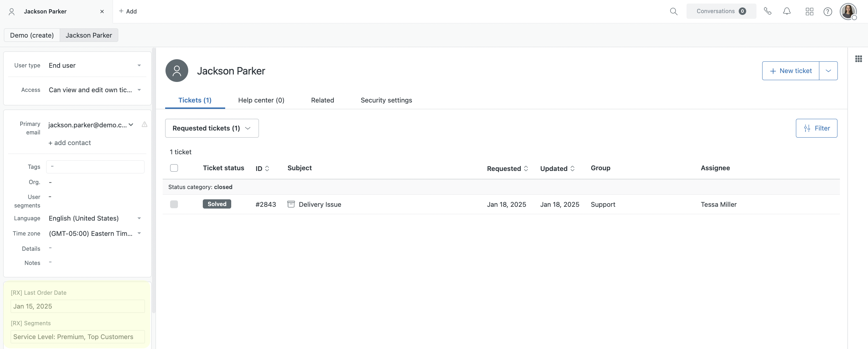Click the warning icon beside the primary email
Image resolution: width=868 pixels, height=349 pixels.
point(144,124)
